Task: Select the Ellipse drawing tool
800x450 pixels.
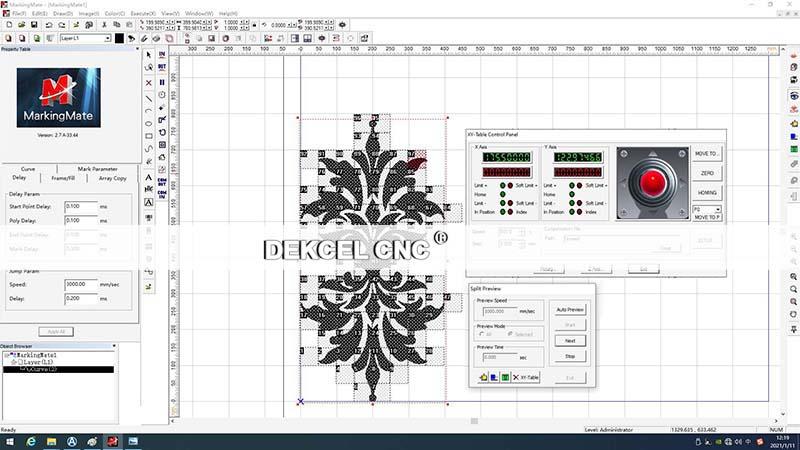Action: tap(148, 123)
